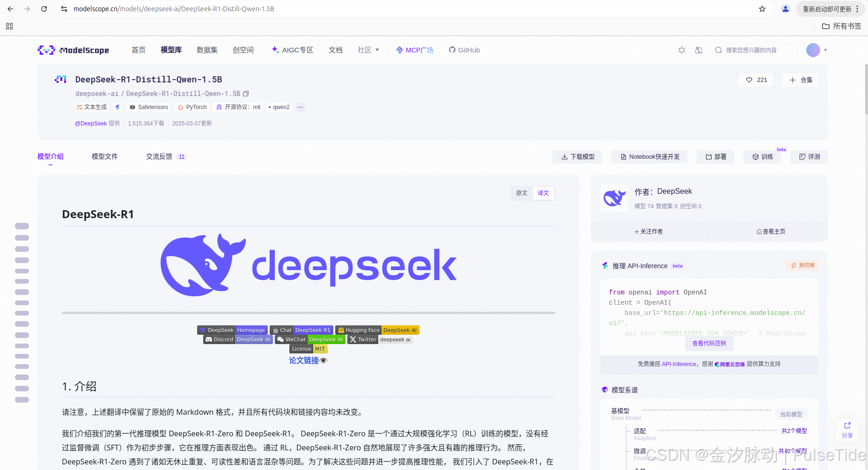
Task: Reload the page using the refresh icon
Action: pos(44,9)
